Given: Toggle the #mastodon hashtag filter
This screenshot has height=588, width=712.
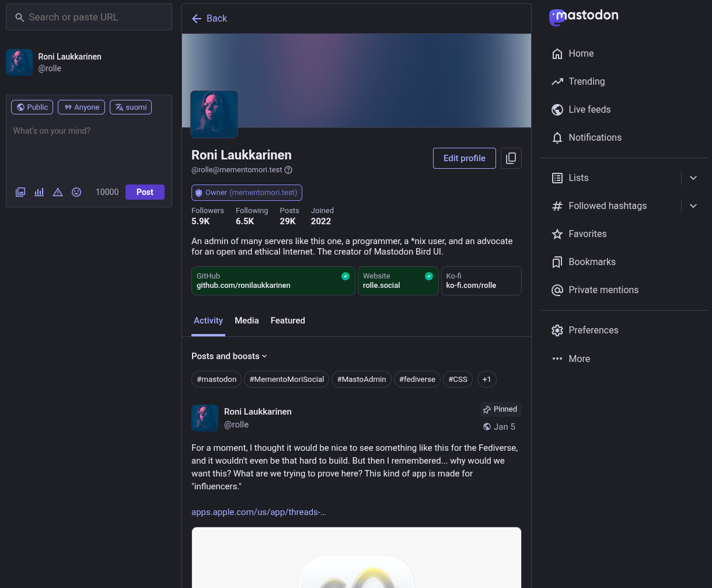Looking at the screenshot, I should pyautogui.click(x=217, y=380).
